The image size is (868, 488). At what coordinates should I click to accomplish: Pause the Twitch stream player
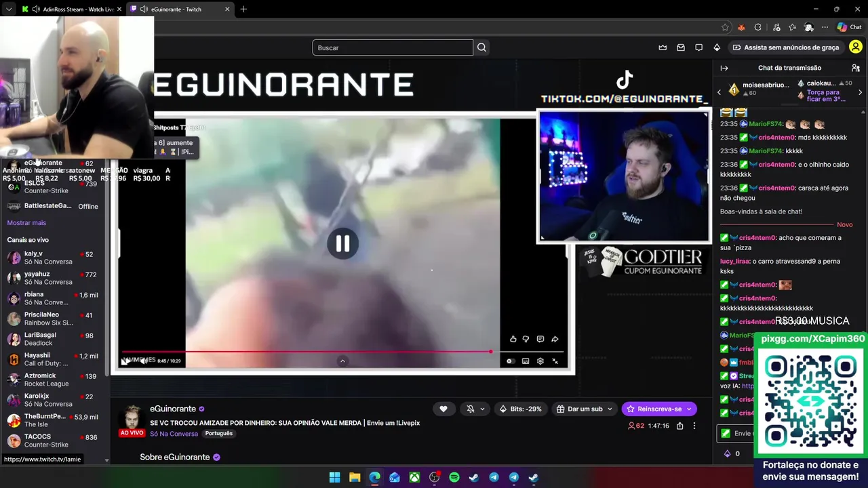point(342,243)
